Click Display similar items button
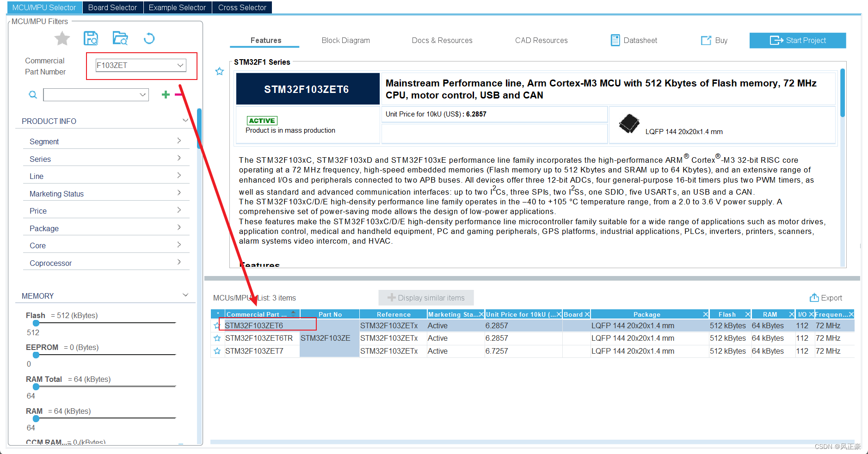Image resolution: width=868 pixels, height=454 pixels. [x=426, y=298]
